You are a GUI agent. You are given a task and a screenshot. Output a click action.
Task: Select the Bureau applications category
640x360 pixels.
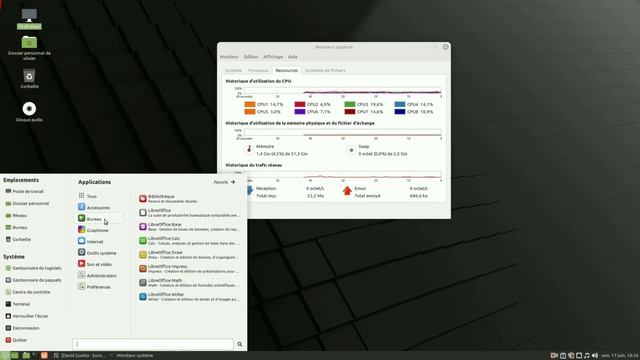tap(100, 219)
